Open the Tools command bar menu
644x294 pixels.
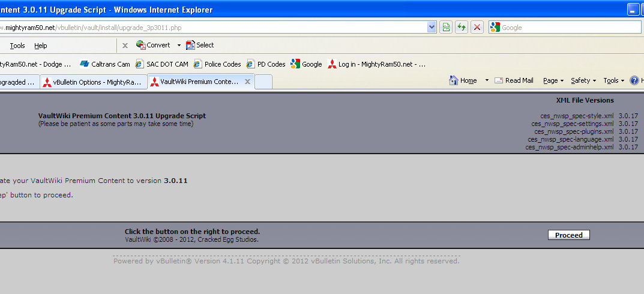[x=613, y=80]
